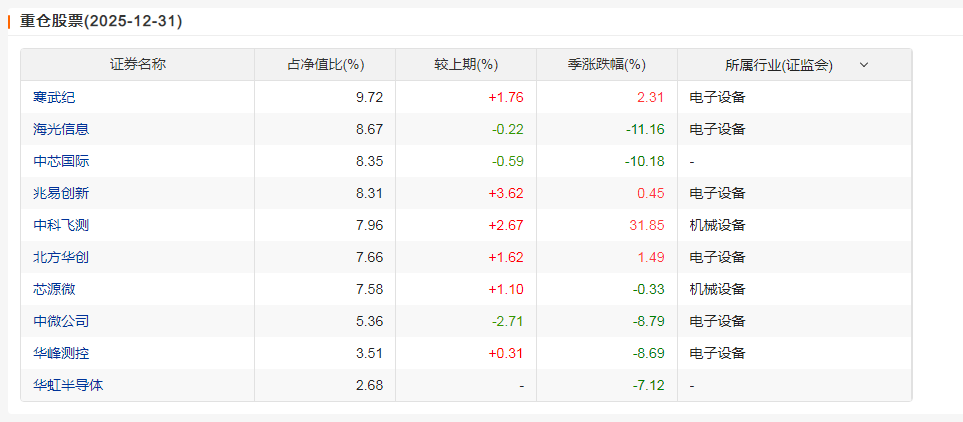Select 兆易创新's net value ratio 8.31

click(370, 193)
